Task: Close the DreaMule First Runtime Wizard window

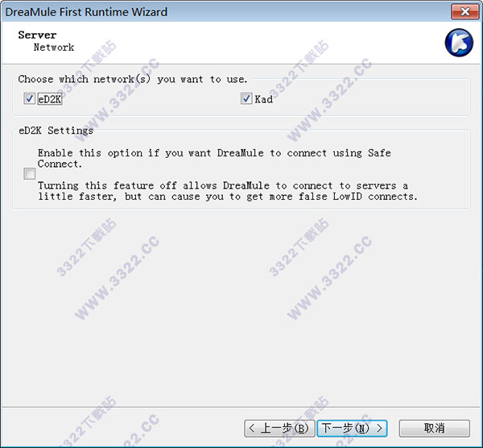Action: (464, 12)
